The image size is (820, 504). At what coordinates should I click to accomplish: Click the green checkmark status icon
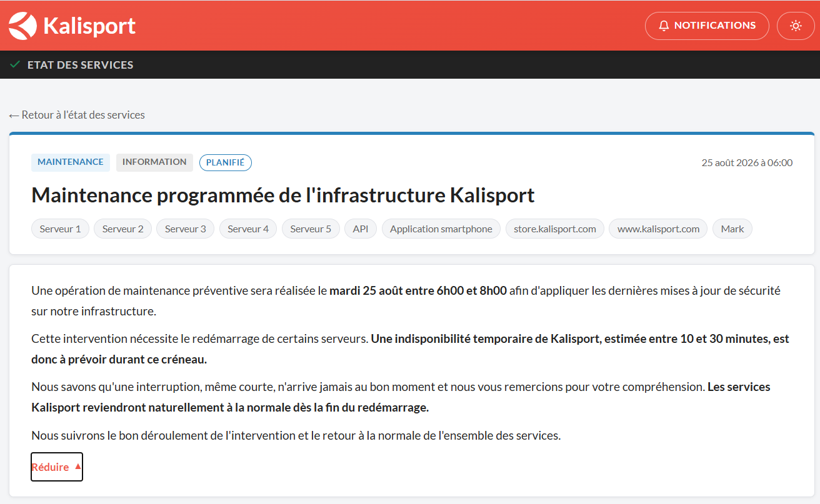[15, 64]
